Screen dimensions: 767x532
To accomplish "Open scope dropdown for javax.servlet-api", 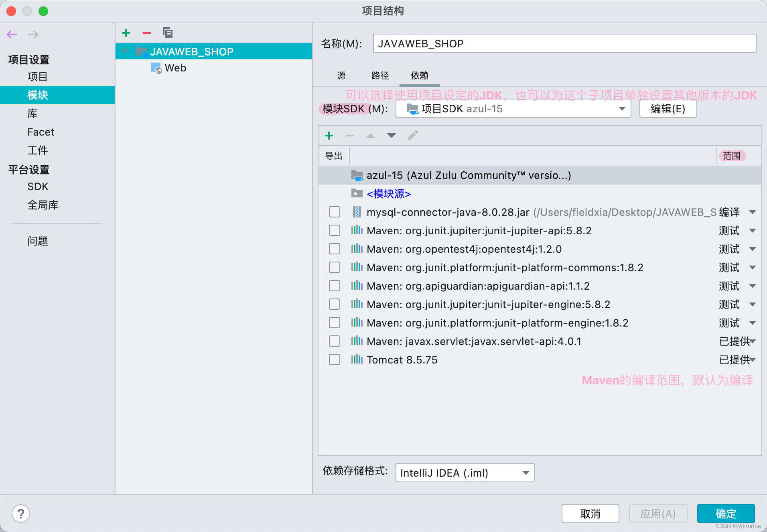I will [x=753, y=341].
